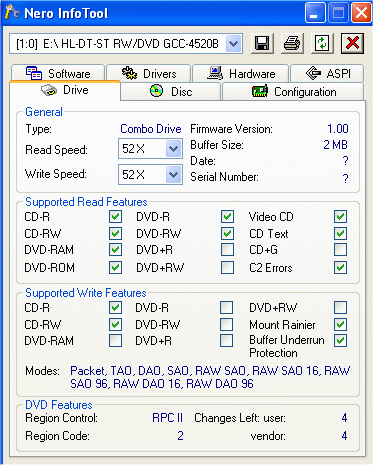Image resolution: width=373 pixels, height=465 pixels.
Task: Toggle DVD-RAM checkbox in Read Features
Action: point(115,249)
